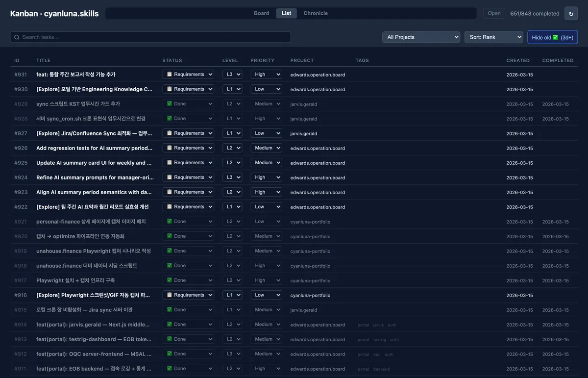Screen dimensions: 588x378
Task: Open task titled Add regression tests for AI summary
Action: click(x=94, y=148)
